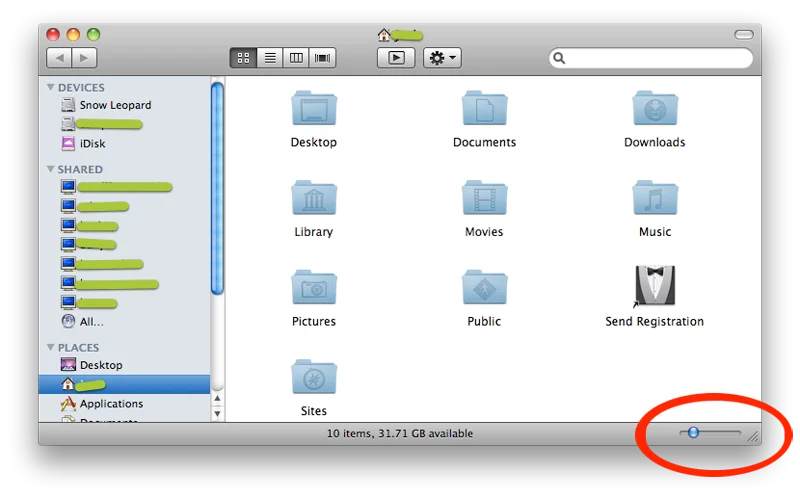
Task: Go forward with the right arrow button
Action: point(84,58)
